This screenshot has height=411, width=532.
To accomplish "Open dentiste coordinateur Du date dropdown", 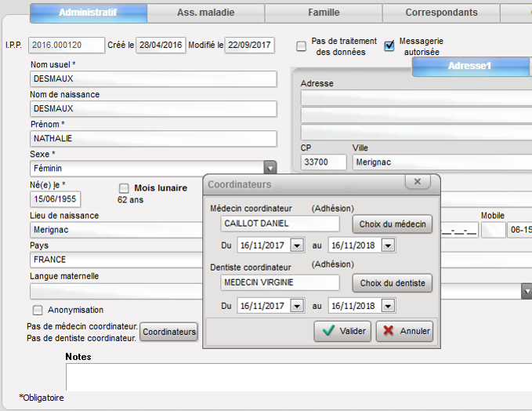I will click(x=297, y=306).
